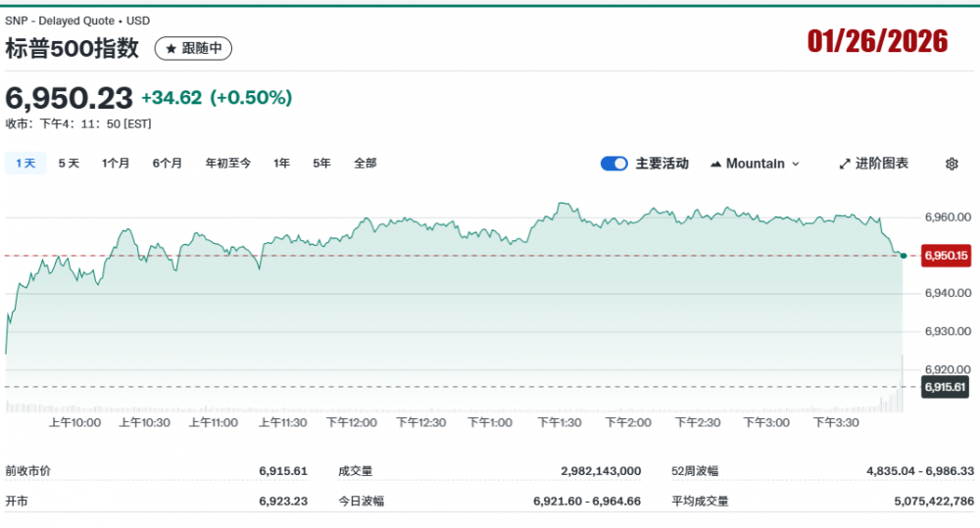
Task: Show the 6个月 chart range
Action: (x=168, y=164)
